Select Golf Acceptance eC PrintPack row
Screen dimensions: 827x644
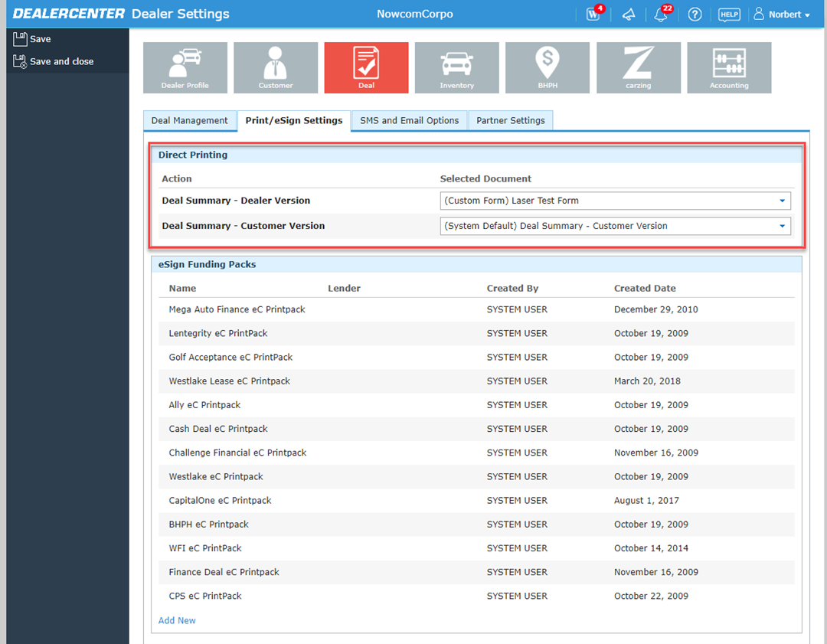click(x=476, y=357)
